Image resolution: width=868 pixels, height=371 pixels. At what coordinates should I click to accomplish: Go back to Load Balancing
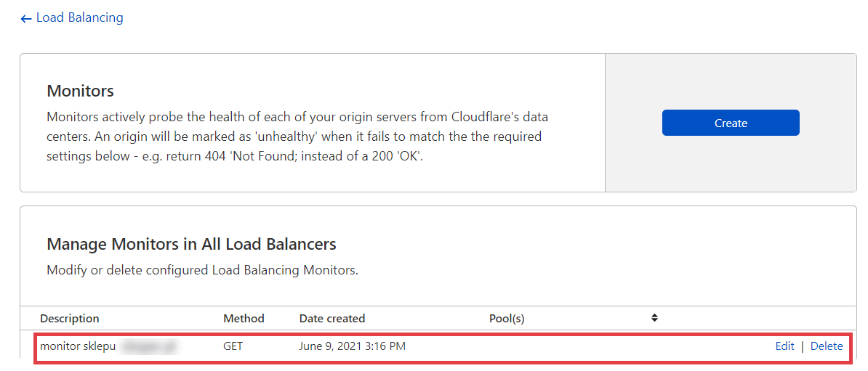(x=79, y=18)
